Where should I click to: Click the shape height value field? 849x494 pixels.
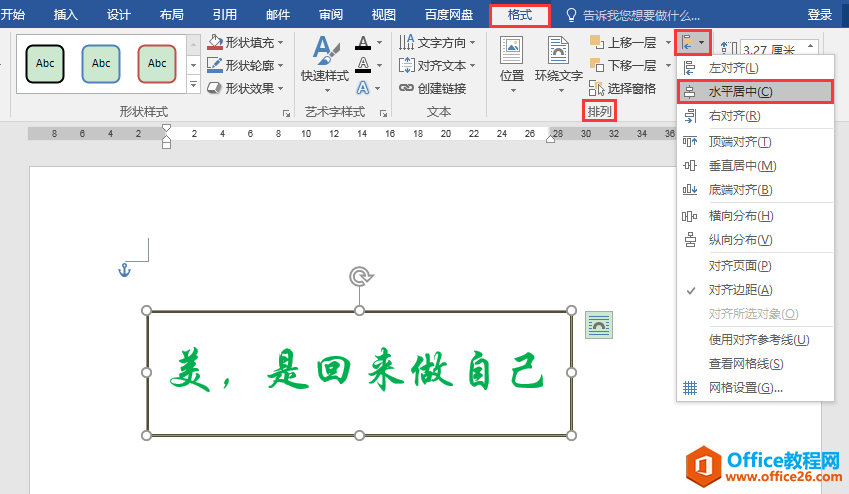click(x=773, y=49)
